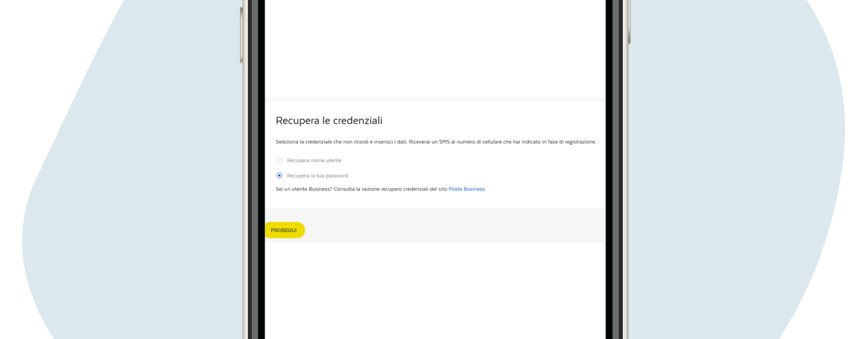The image size is (868, 339).
Task: Click the "Sei un utente Business?" sentence
Action: click(304, 189)
